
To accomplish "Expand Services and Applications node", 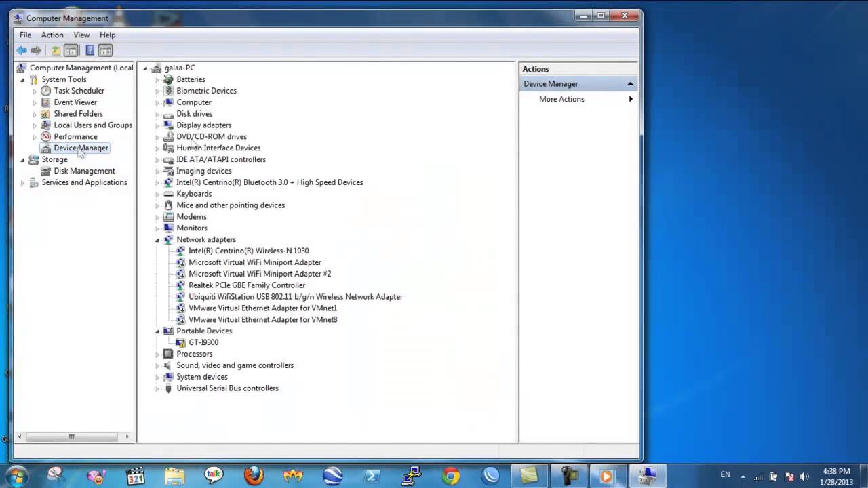I will (x=22, y=183).
